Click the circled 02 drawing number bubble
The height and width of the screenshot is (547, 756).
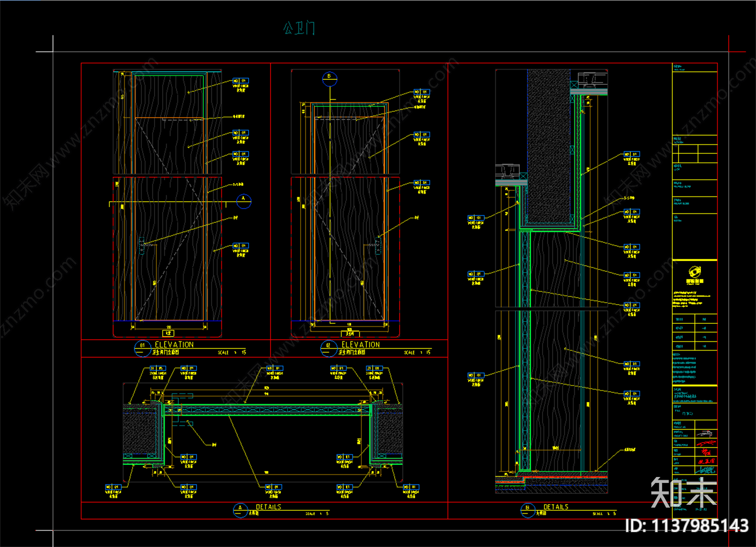329,348
